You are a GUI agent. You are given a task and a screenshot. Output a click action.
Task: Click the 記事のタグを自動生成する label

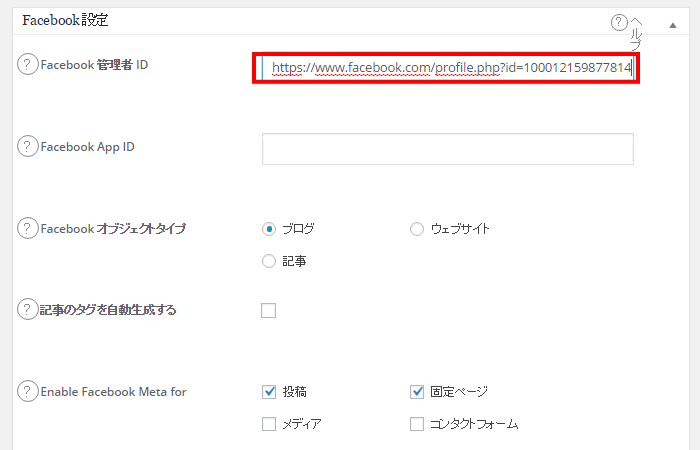tap(108, 310)
